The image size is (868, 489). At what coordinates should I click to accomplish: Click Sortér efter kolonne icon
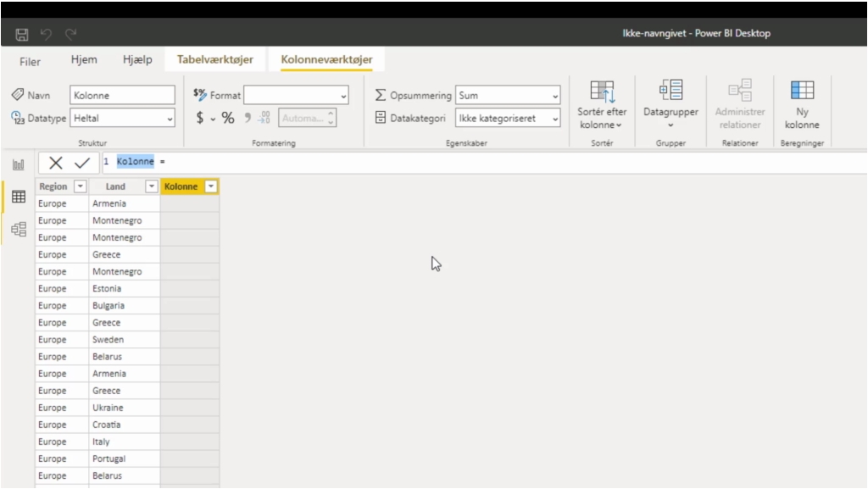(602, 92)
